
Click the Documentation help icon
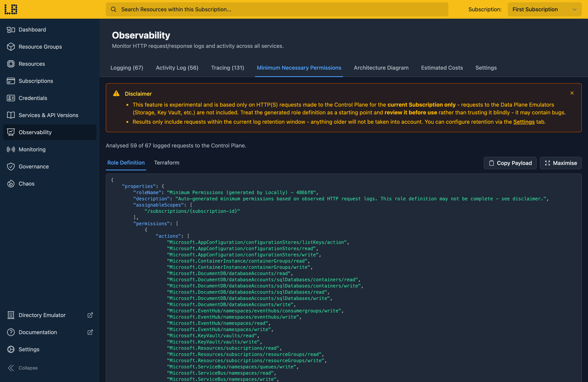click(x=11, y=332)
